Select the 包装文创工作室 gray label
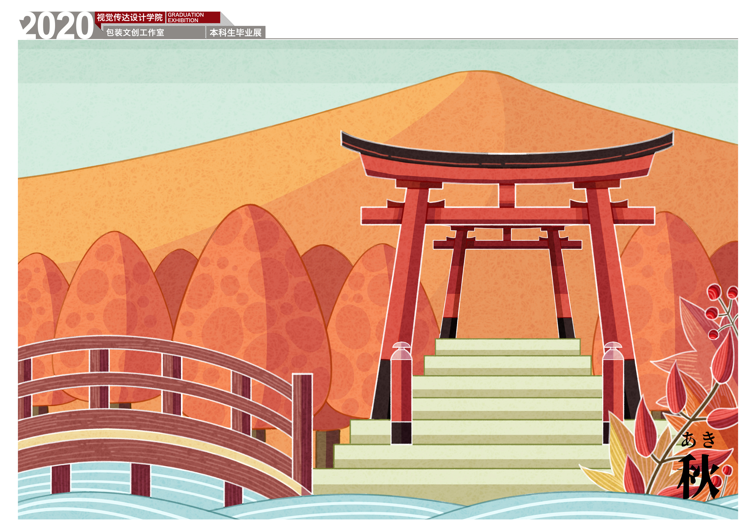 [x=135, y=32]
